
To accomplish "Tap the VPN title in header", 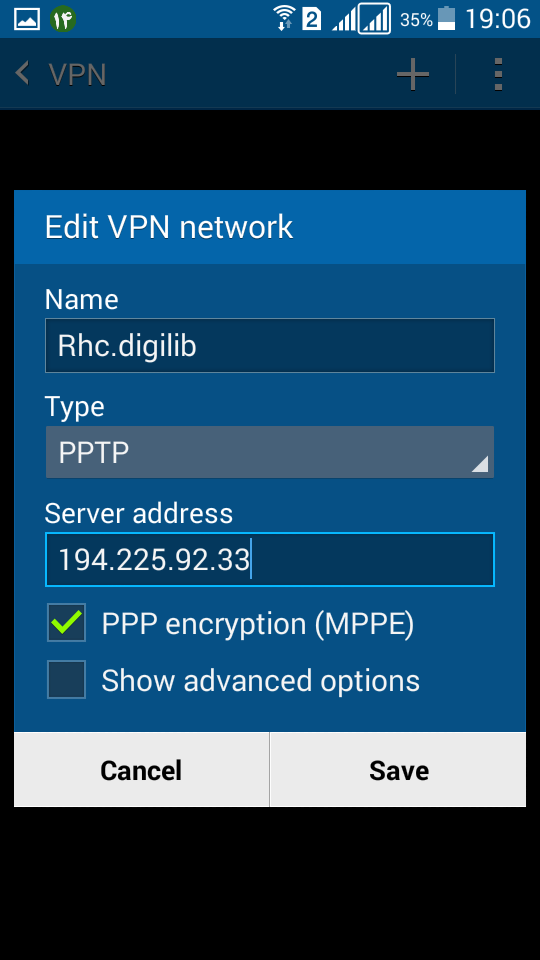I will click(77, 75).
